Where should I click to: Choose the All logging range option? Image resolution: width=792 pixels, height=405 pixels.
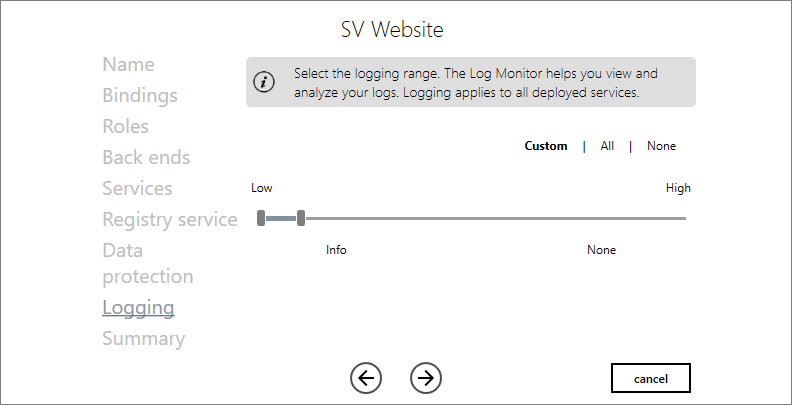607,146
